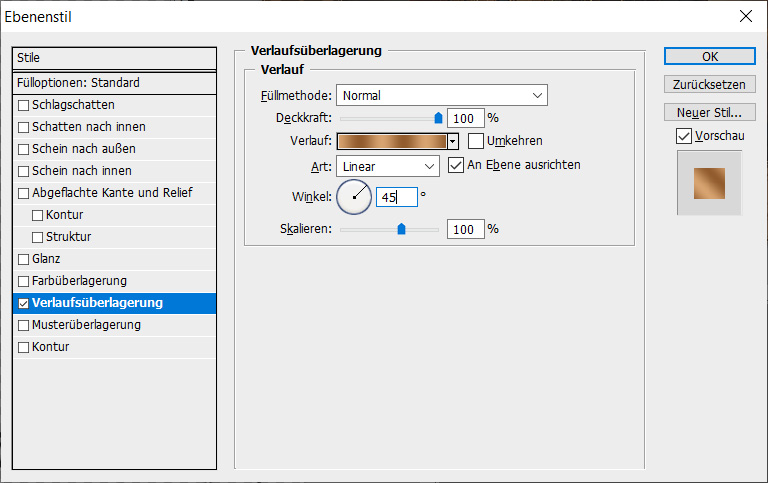Click the Skalieren slider handle
This screenshot has height=483, width=768.
(x=401, y=228)
